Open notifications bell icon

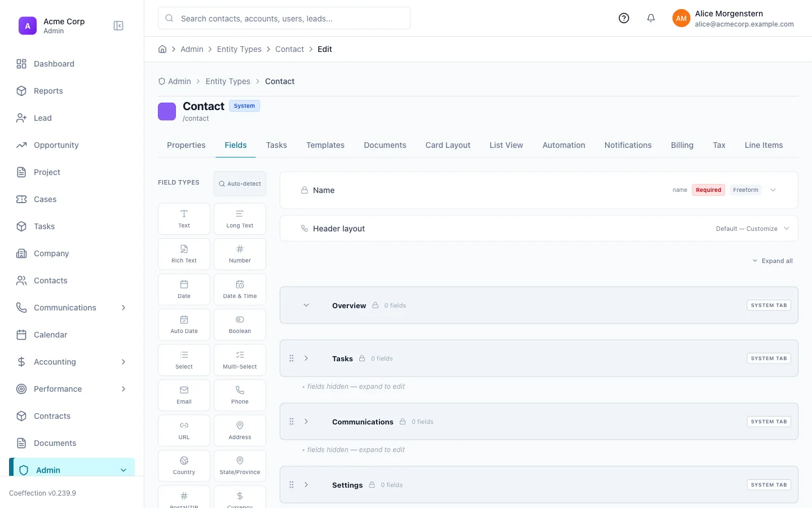pyautogui.click(x=651, y=18)
